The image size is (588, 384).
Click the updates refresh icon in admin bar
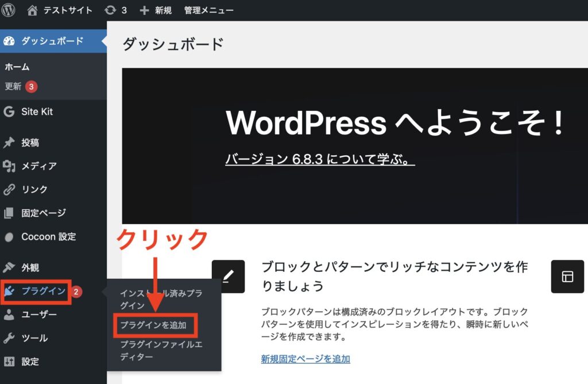pos(110,10)
